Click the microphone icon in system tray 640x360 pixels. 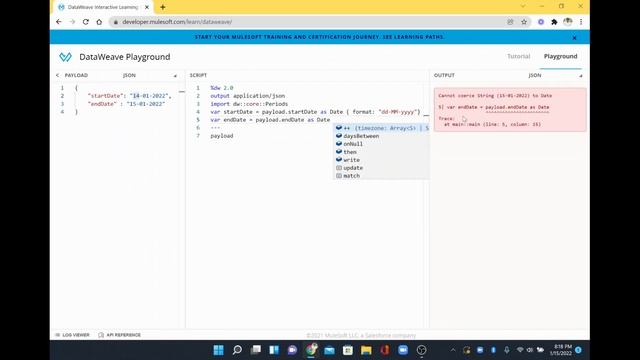pyautogui.click(x=507, y=350)
